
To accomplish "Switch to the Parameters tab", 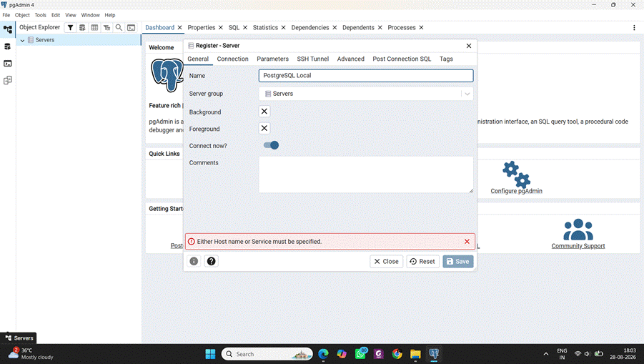I will (273, 59).
